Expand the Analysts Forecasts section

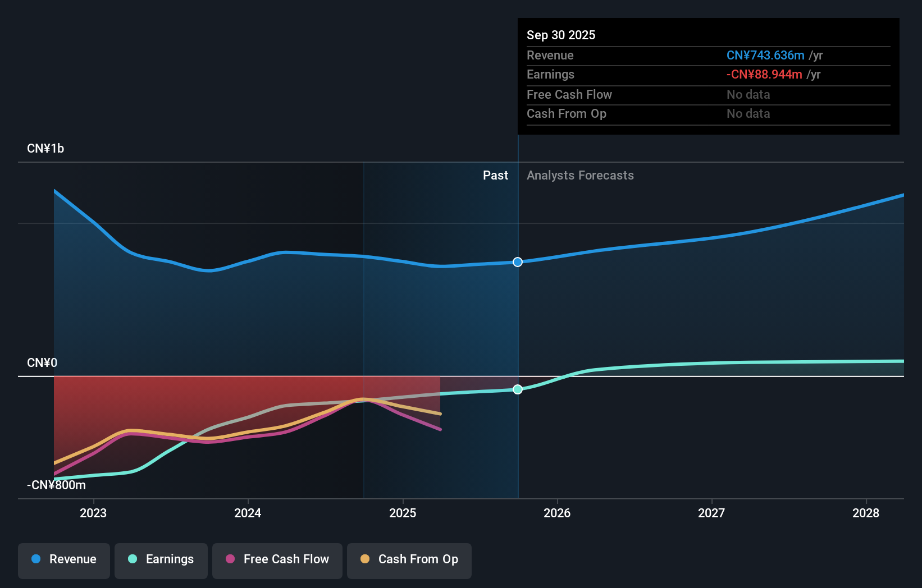point(580,175)
